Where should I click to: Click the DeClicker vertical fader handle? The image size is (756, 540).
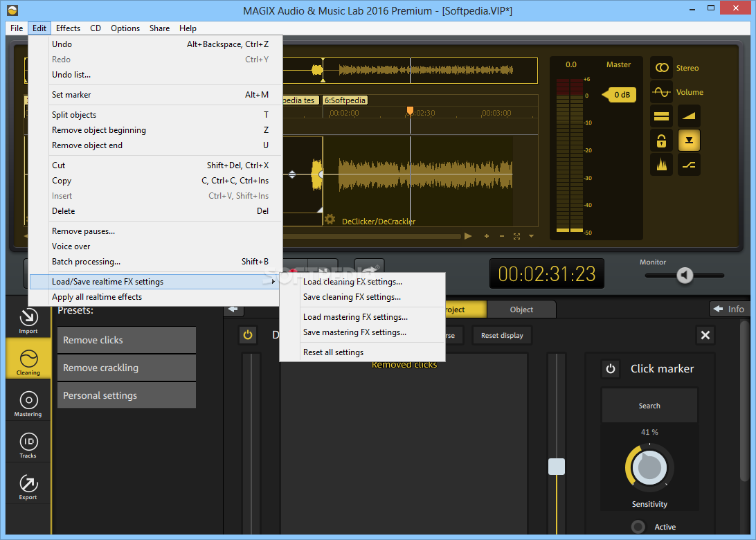[557, 467]
